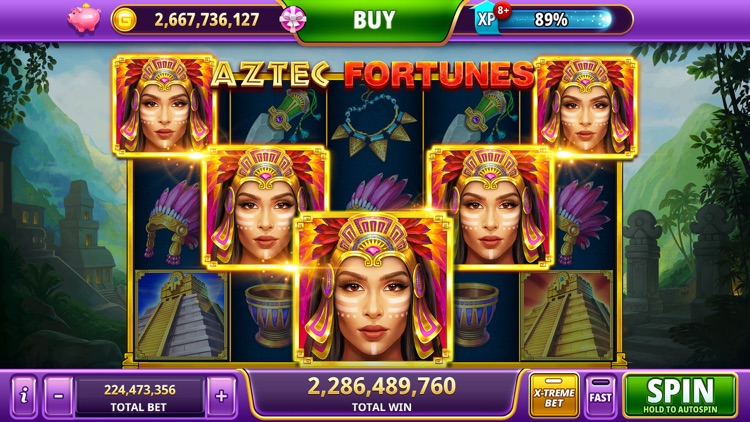Screen dimensions: 750x422
Task: Toggle the X-TREME BET option
Action: (x=554, y=395)
